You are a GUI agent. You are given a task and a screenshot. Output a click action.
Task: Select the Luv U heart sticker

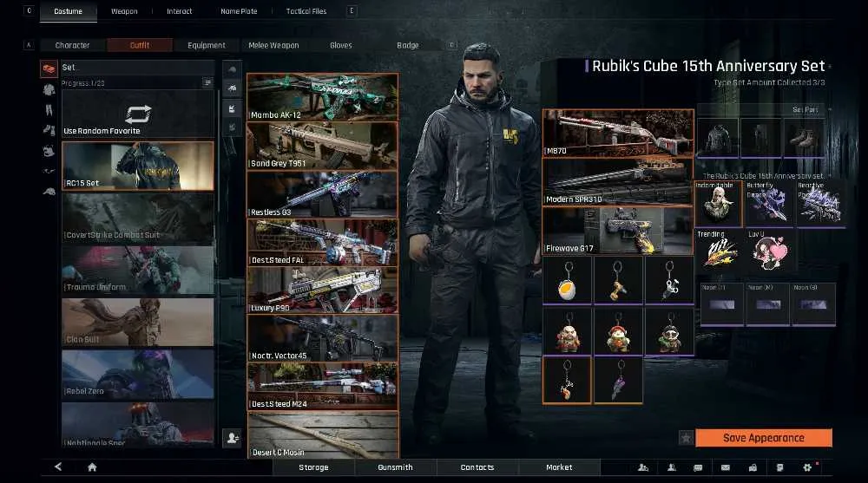[x=769, y=251]
